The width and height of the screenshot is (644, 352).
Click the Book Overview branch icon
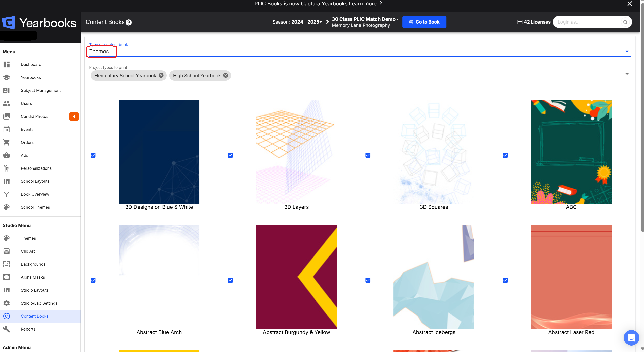tap(7, 194)
